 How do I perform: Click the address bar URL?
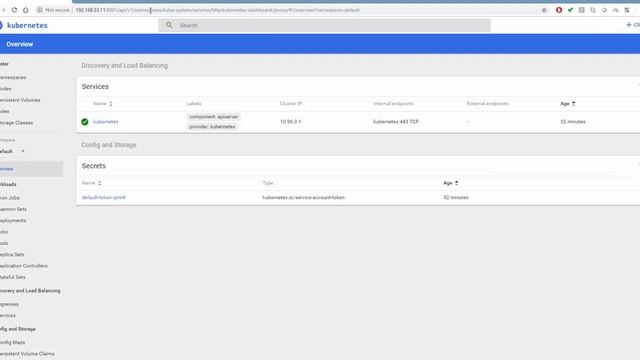tap(218, 10)
